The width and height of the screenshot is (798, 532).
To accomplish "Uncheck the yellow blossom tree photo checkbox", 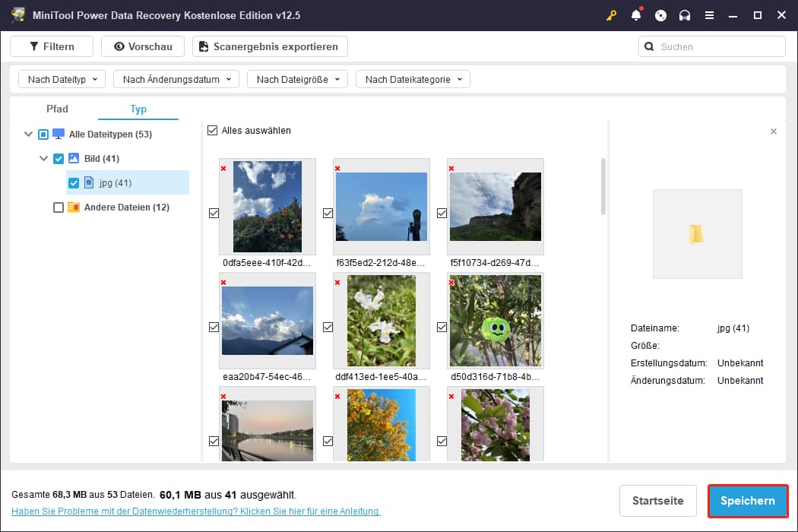I will point(328,441).
